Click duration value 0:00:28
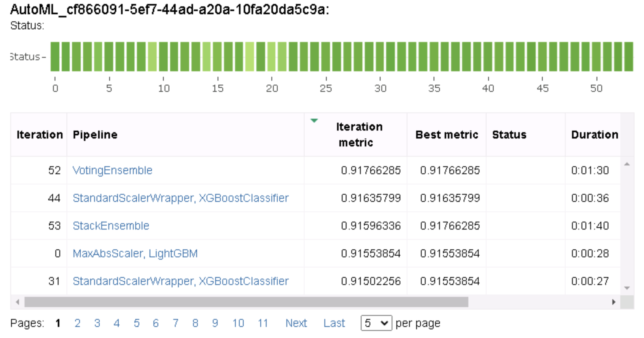 pyautogui.click(x=590, y=253)
